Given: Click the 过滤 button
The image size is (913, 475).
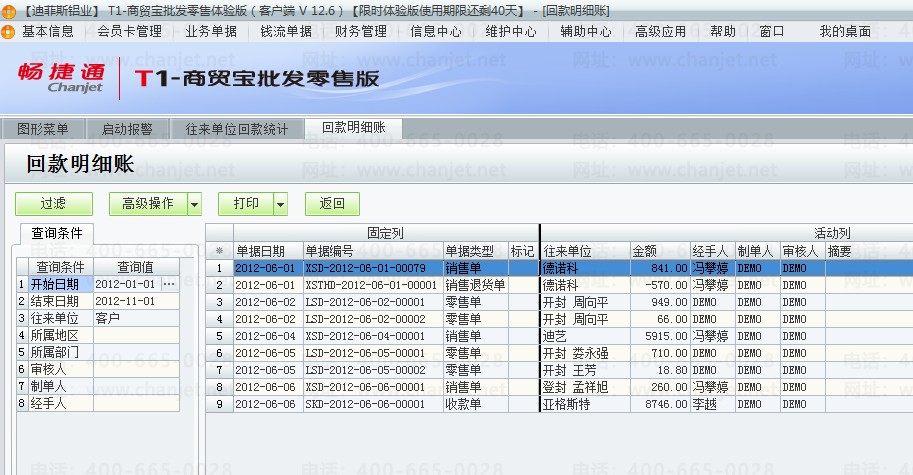Looking at the screenshot, I should click(54, 204).
